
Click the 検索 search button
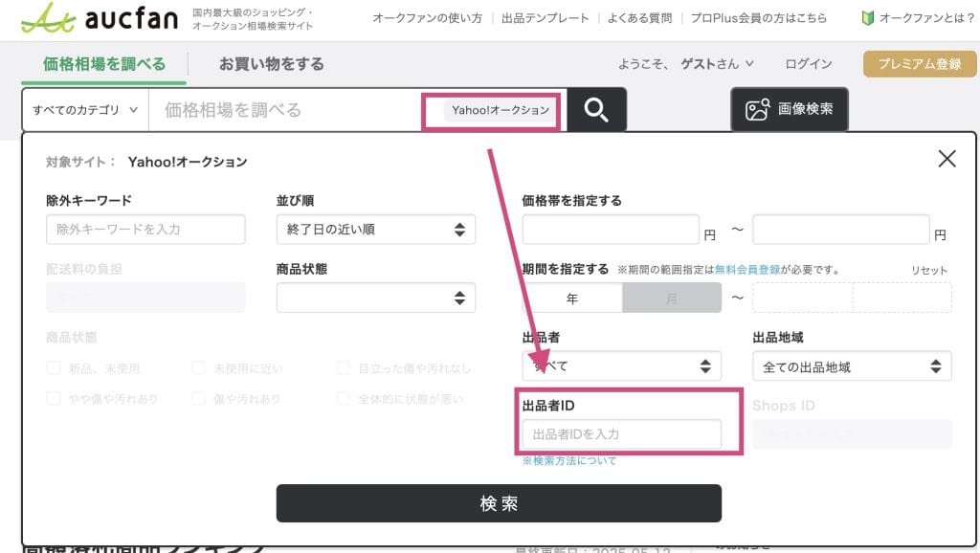point(499,503)
